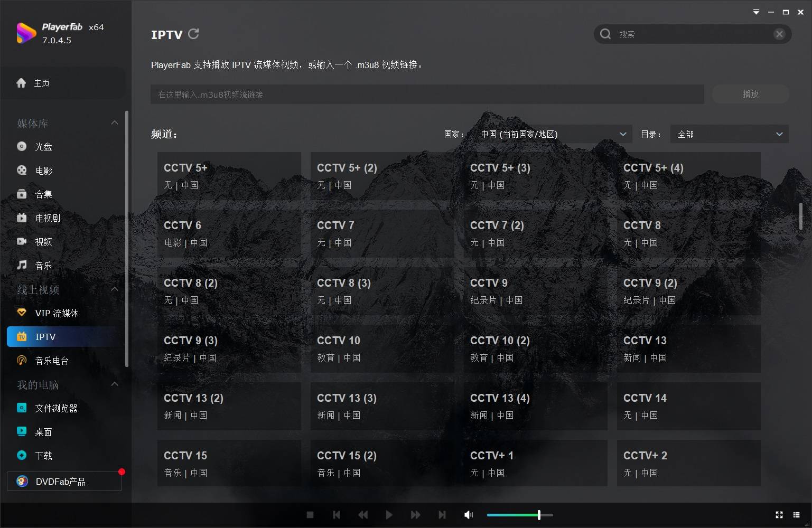Open the 目录 category dropdown
The height and width of the screenshot is (528, 812).
730,134
